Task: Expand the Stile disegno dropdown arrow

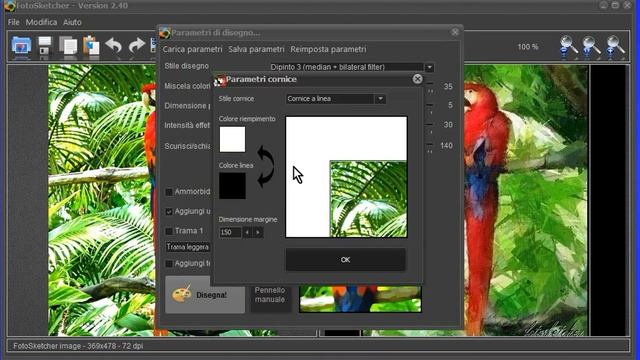Action: (429, 67)
